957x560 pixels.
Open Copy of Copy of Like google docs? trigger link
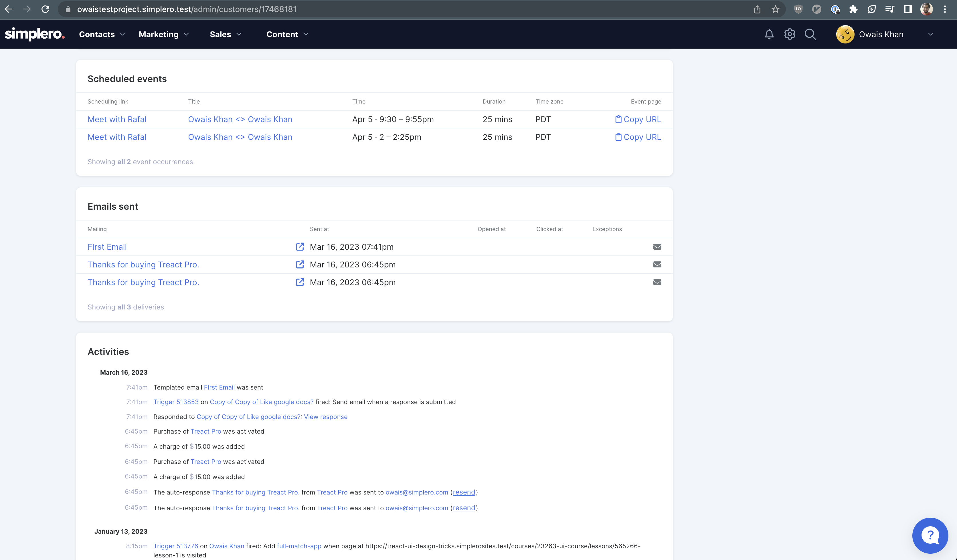[x=261, y=402]
